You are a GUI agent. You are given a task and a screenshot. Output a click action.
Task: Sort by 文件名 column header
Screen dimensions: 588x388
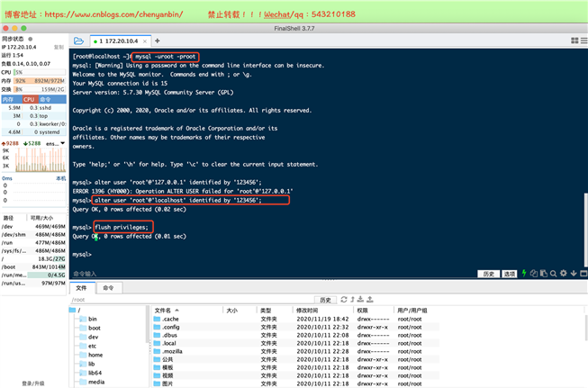[187, 311]
